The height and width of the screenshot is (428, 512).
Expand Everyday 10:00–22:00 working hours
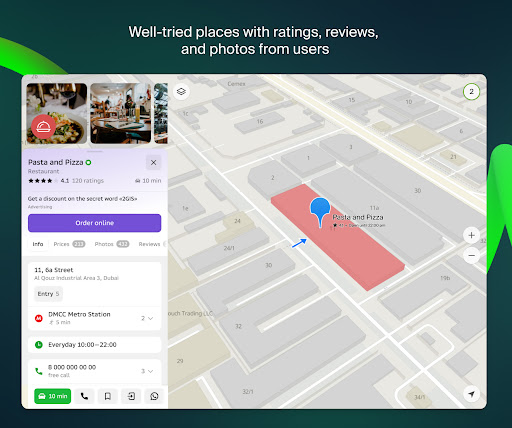click(95, 345)
